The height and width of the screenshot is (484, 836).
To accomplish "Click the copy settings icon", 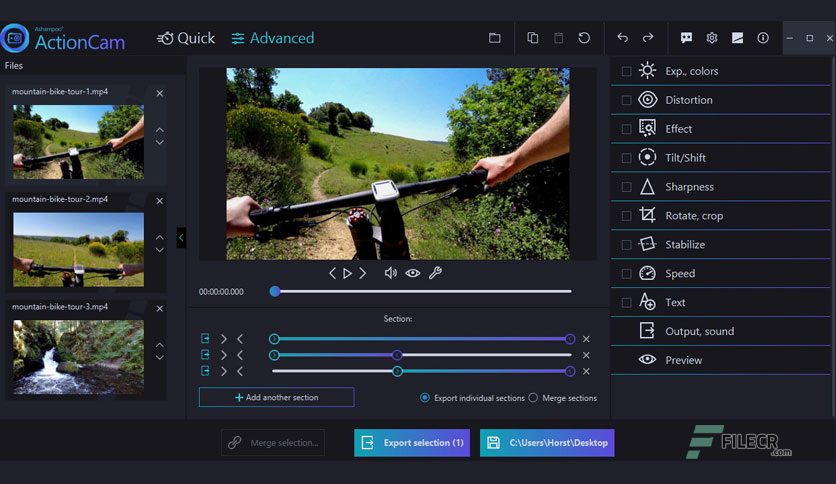I will tap(532, 38).
